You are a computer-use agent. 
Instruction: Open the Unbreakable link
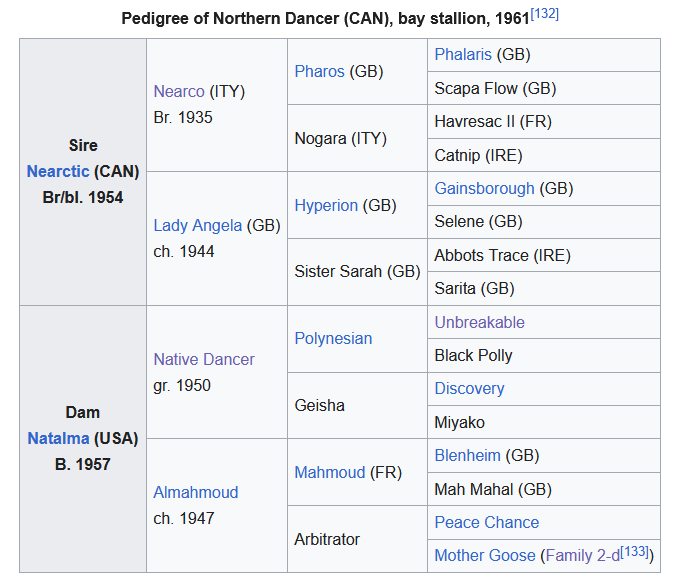pos(480,322)
